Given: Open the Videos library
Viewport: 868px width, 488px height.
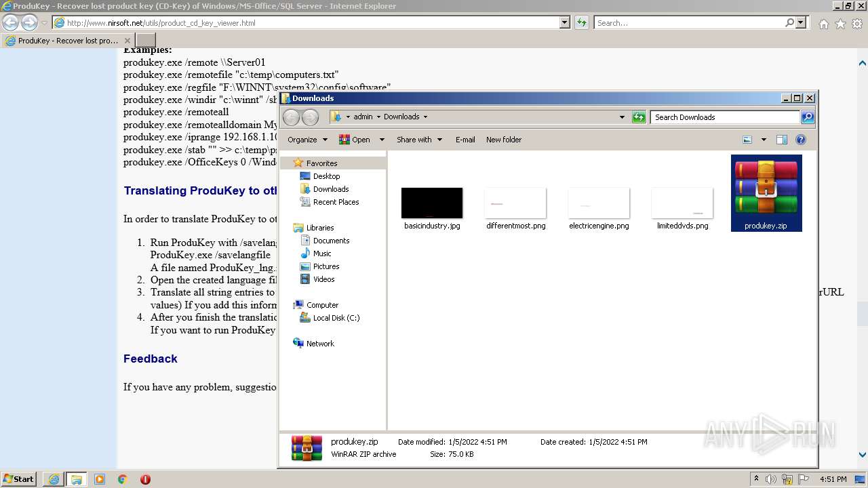Looking at the screenshot, I should tap(323, 279).
